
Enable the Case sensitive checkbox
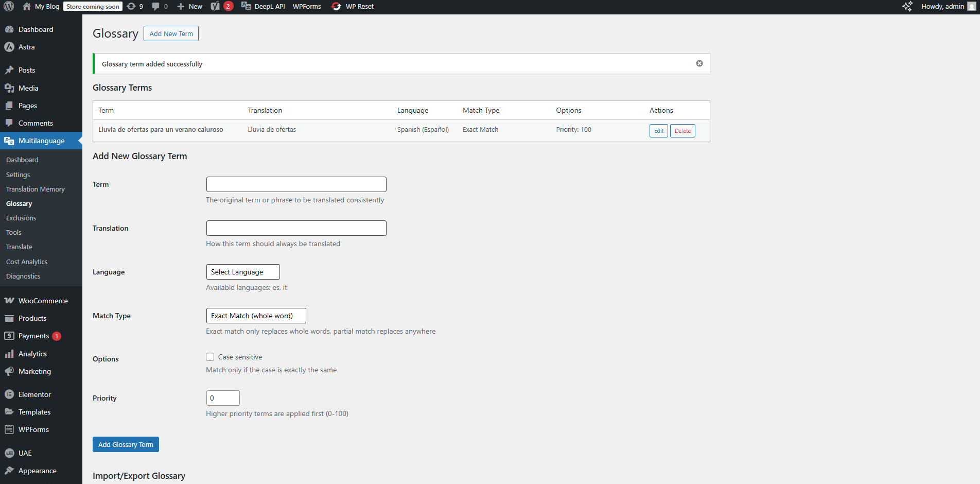pos(210,357)
